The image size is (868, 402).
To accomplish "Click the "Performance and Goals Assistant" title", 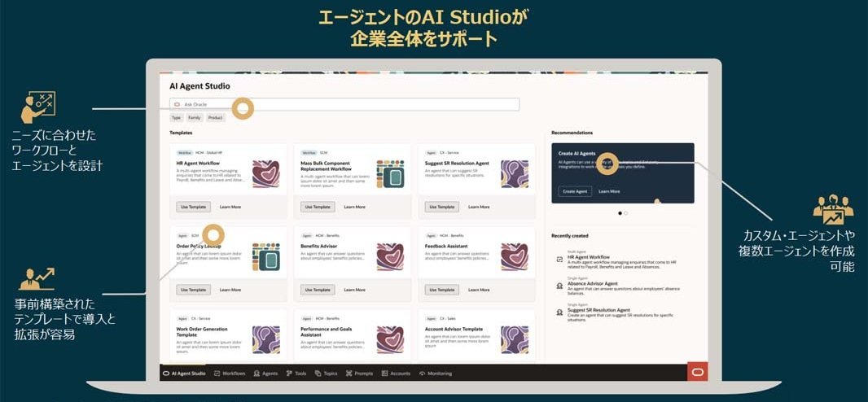I will pos(326,332).
